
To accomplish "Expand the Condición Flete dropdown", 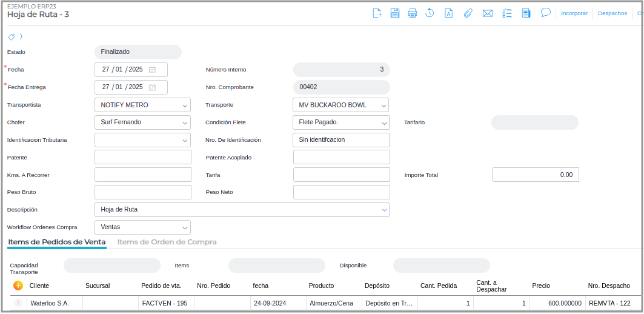I will tap(383, 122).
